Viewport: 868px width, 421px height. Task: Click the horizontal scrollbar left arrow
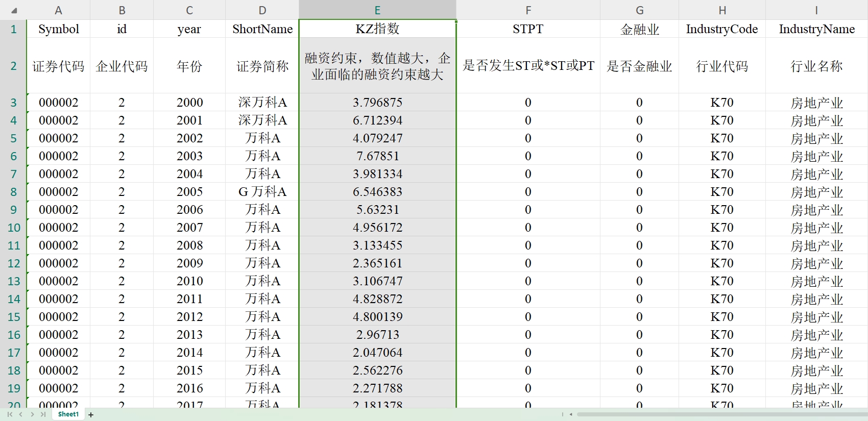pyautogui.click(x=571, y=414)
